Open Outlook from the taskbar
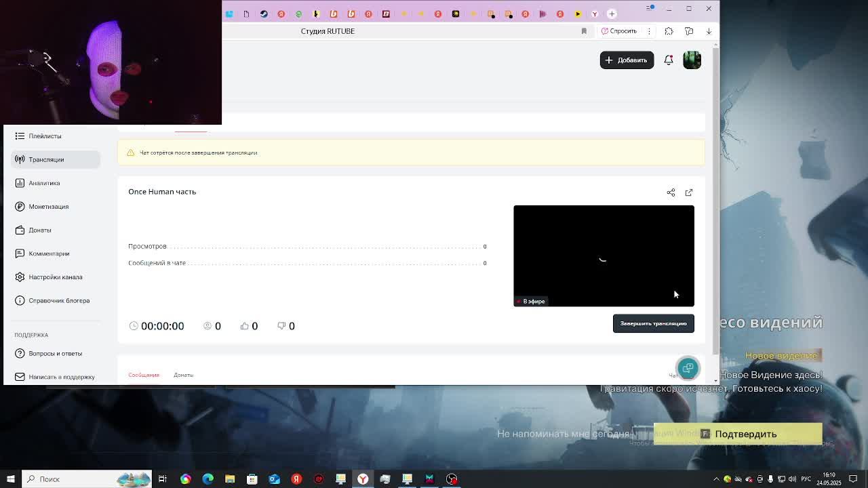Viewport: 868px width, 488px height. click(x=274, y=479)
